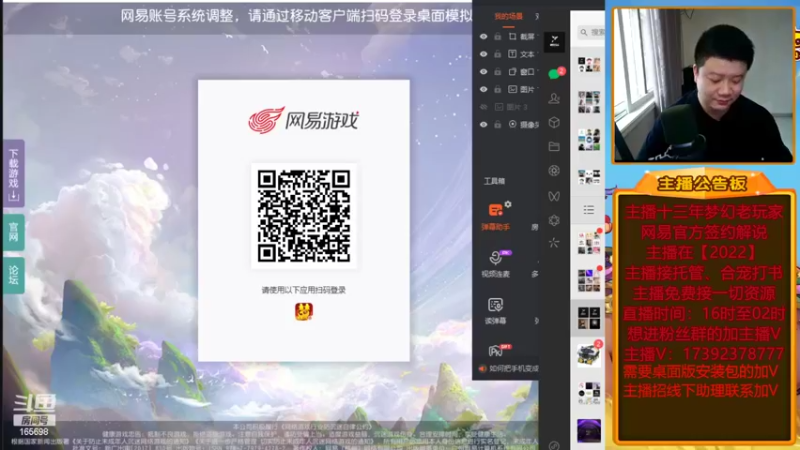Hide the 文本 source with its eye icon
This screenshot has width=800, height=450.
(x=483, y=54)
